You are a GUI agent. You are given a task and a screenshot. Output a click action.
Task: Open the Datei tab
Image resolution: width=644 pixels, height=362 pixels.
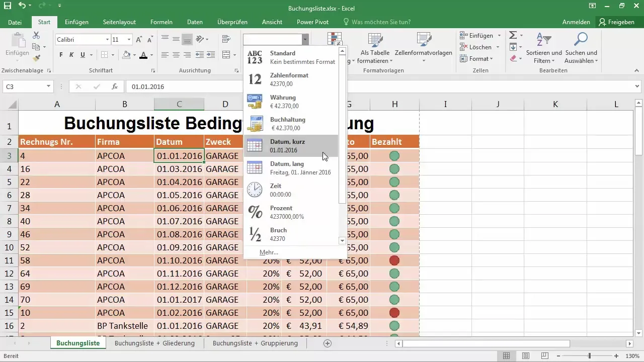(15, 22)
